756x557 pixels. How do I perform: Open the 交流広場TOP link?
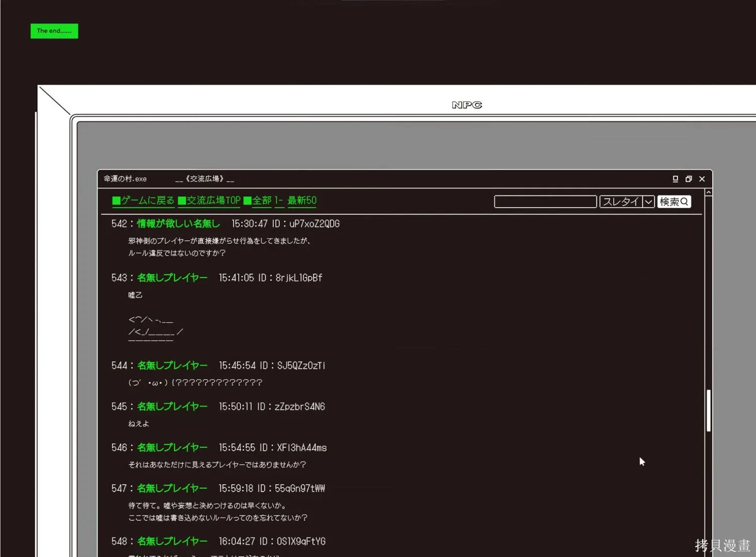[x=209, y=200]
